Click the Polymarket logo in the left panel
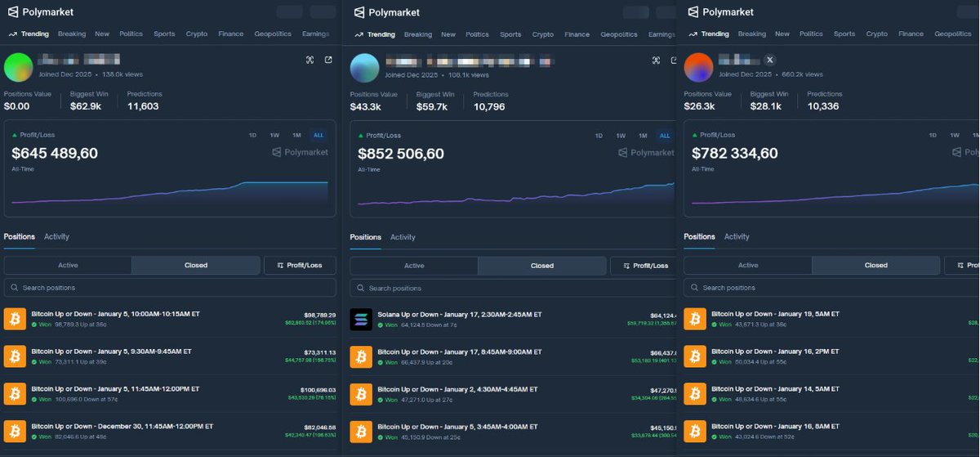 pos(41,12)
